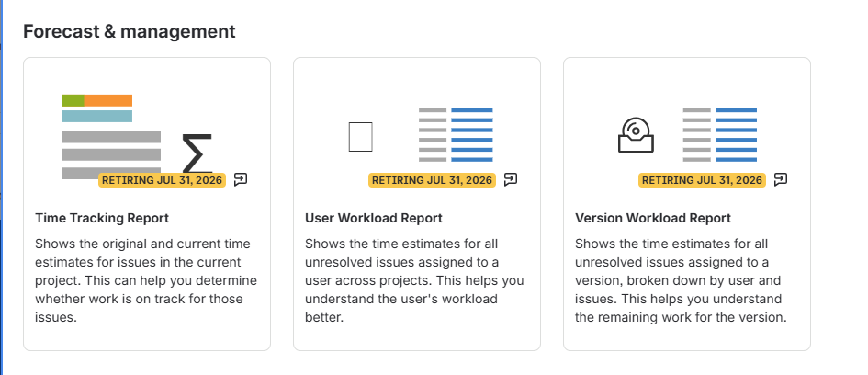Click the feedback icon on Version Workload card
Image resolution: width=868 pixels, height=375 pixels.
pos(781,179)
